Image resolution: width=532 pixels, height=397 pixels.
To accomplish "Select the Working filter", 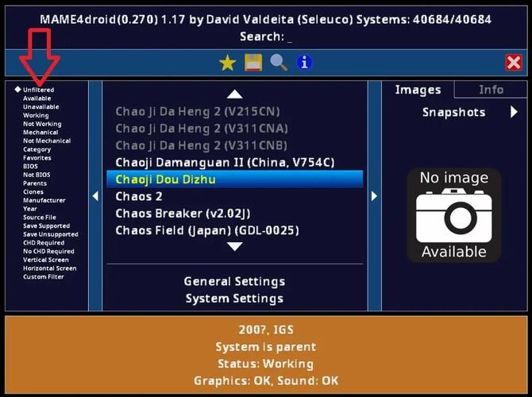I will click(36, 115).
